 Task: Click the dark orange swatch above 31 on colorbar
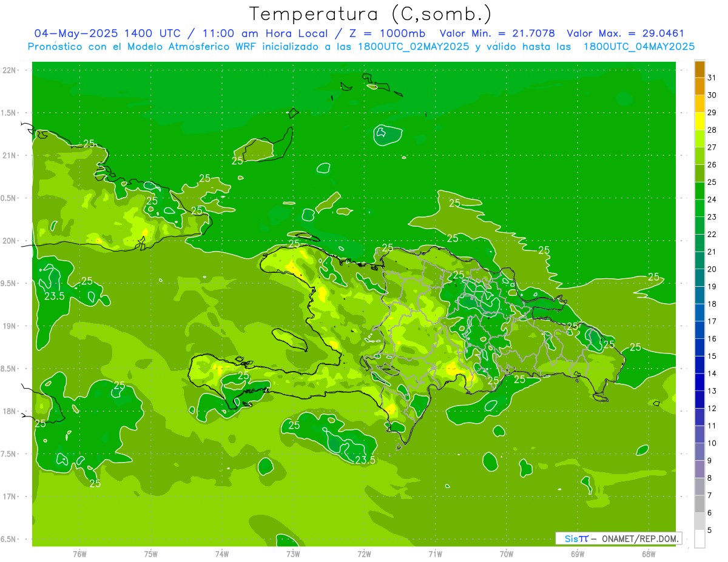coord(699,69)
